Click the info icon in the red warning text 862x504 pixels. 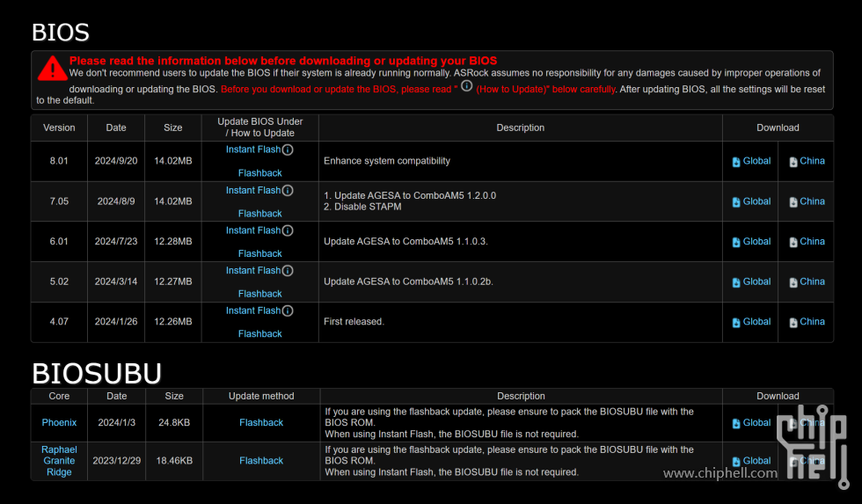466,86
